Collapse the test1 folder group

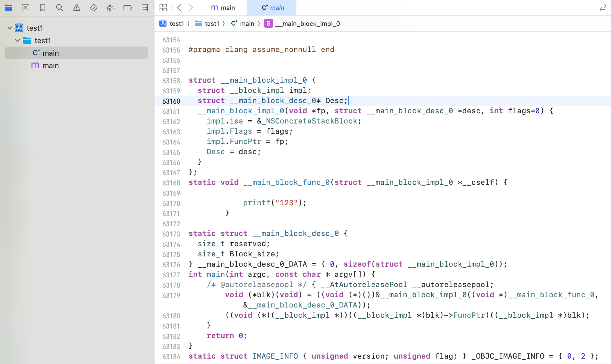pos(18,40)
